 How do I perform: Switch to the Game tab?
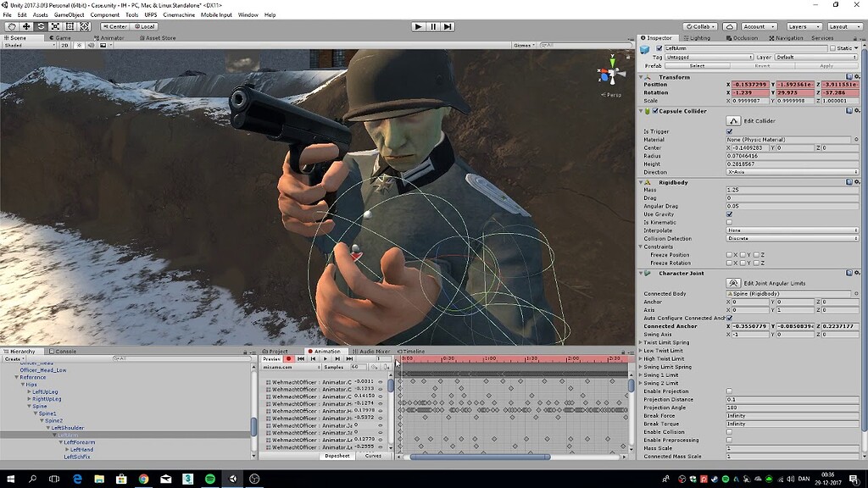61,37
